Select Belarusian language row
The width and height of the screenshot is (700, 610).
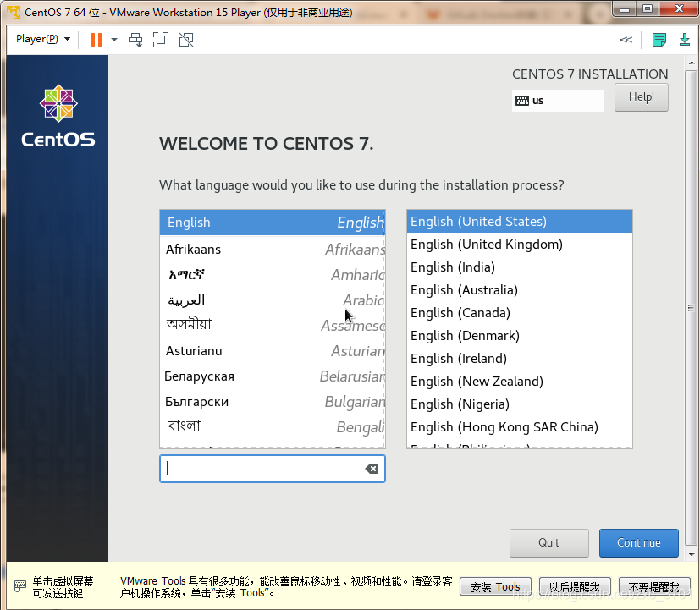pyautogui.click(x=273, y=376)
